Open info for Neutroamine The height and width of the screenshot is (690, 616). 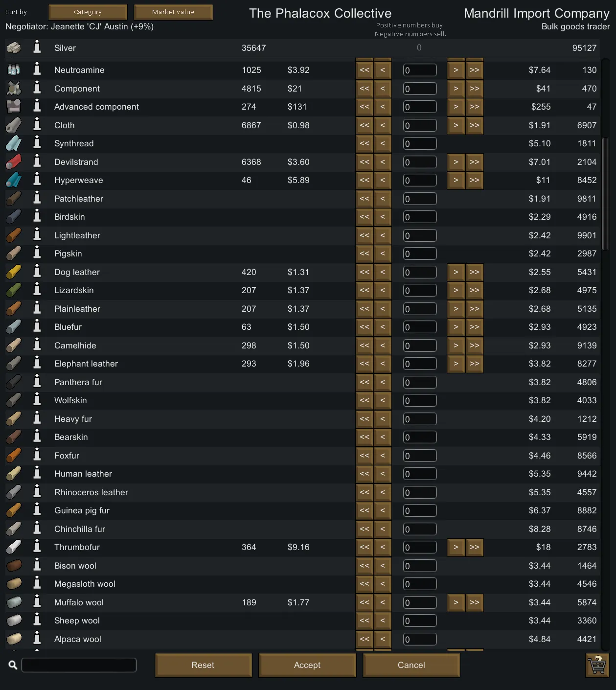pyautogui.click(x=37, y=69)
